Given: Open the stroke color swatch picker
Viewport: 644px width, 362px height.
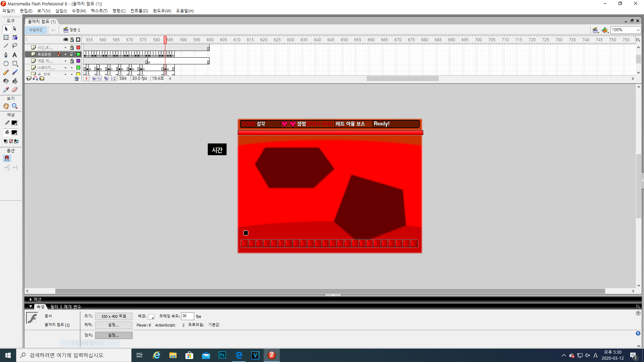Looking at the screenshot, I should [x=14, y=123].
